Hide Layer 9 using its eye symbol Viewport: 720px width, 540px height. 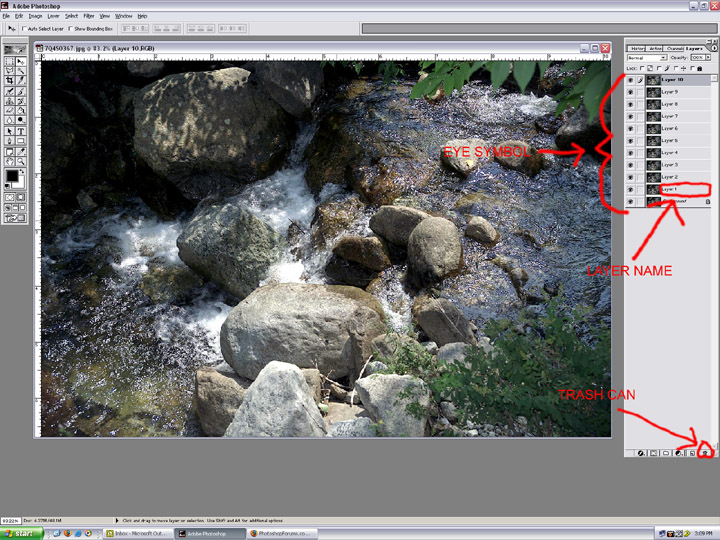point(631,92)
